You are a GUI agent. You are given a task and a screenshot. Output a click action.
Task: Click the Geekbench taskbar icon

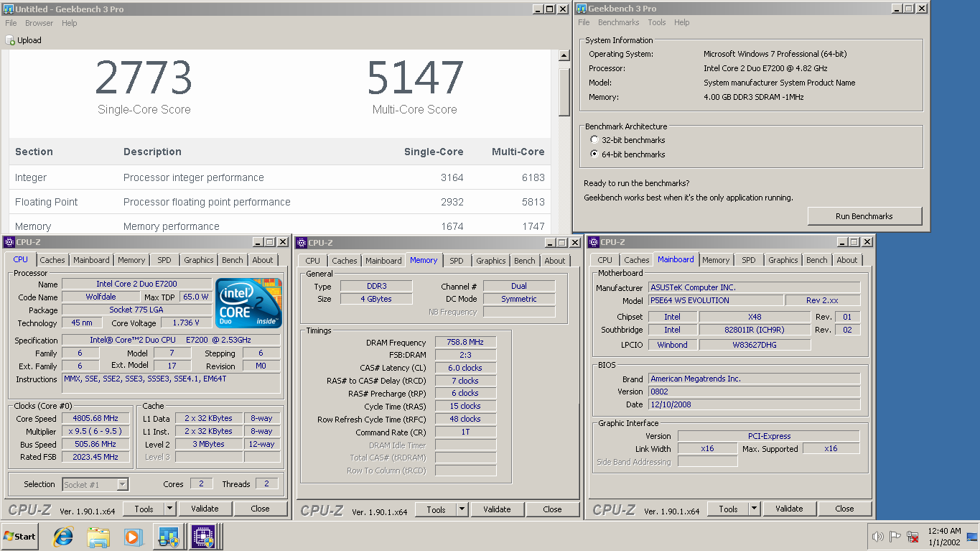point(168,537)
